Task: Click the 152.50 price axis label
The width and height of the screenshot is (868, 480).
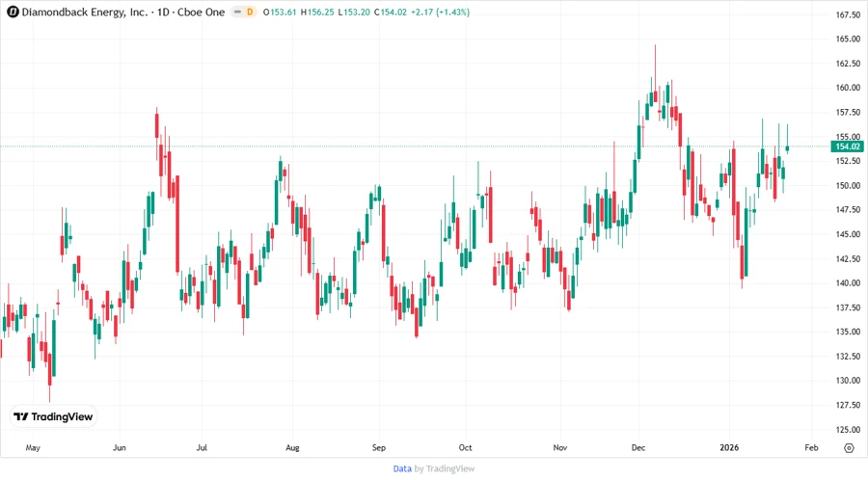Action: click(x=848, y=161)
